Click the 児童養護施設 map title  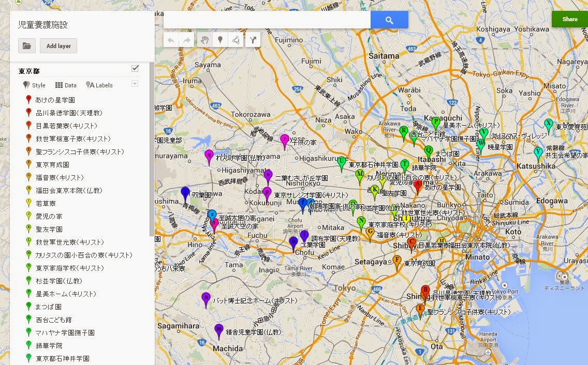pos(43,25)
